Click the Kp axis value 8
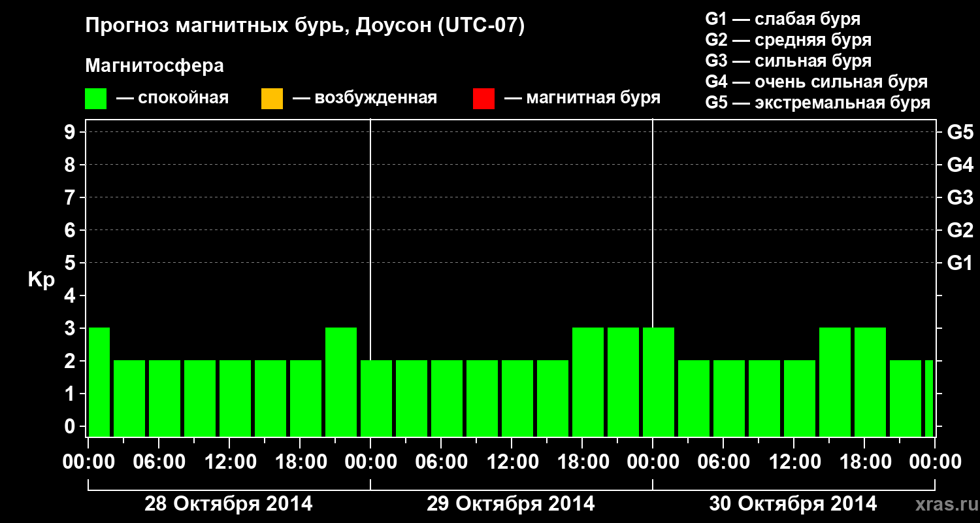 pos(71,165)
